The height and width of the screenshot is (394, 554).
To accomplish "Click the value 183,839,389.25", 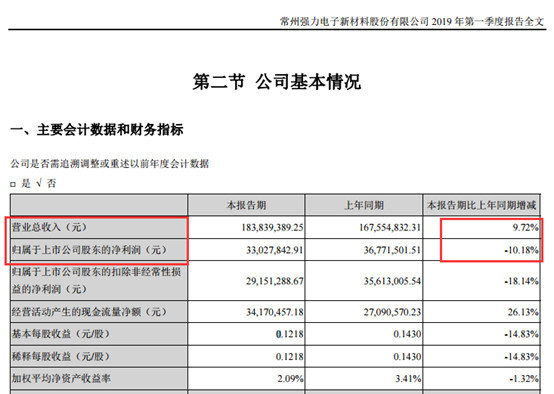I will click(272, 228).
